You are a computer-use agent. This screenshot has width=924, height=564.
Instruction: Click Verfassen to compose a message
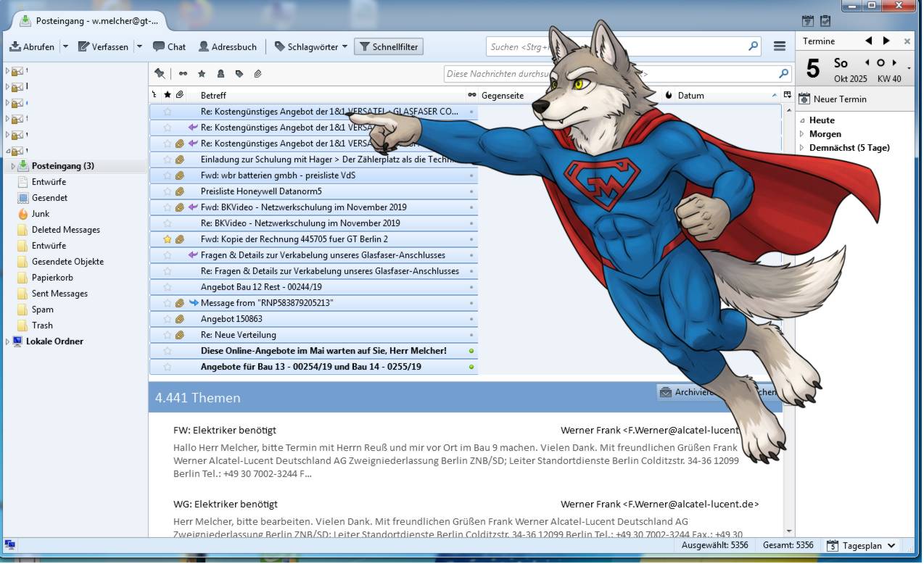[103, 46]
